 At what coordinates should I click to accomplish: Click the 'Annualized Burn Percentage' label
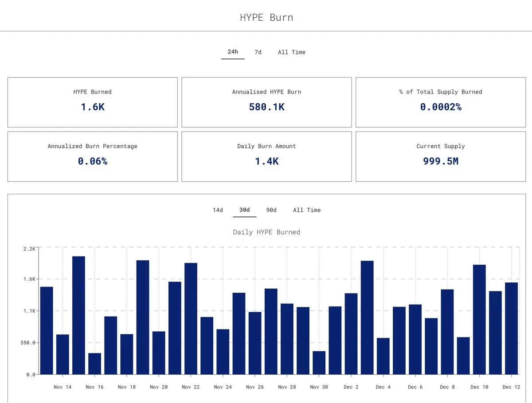(93, 146)
